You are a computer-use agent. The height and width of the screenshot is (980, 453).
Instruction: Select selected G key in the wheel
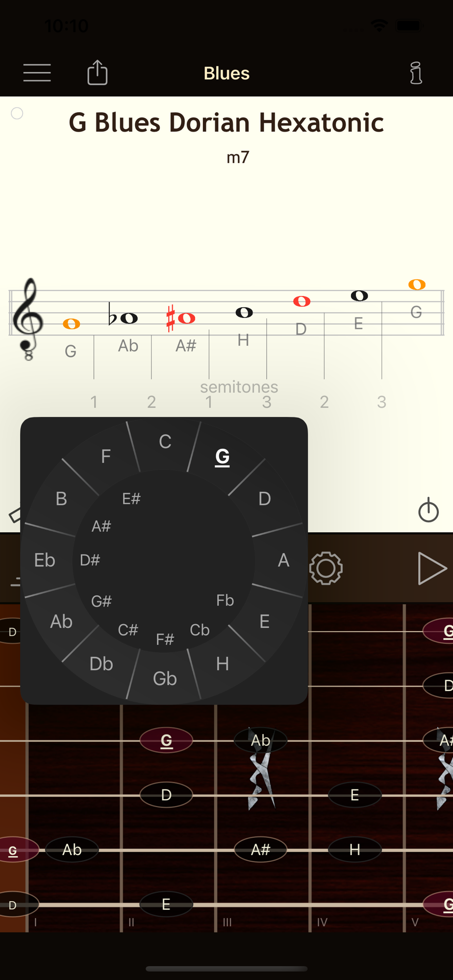(222, 457)
